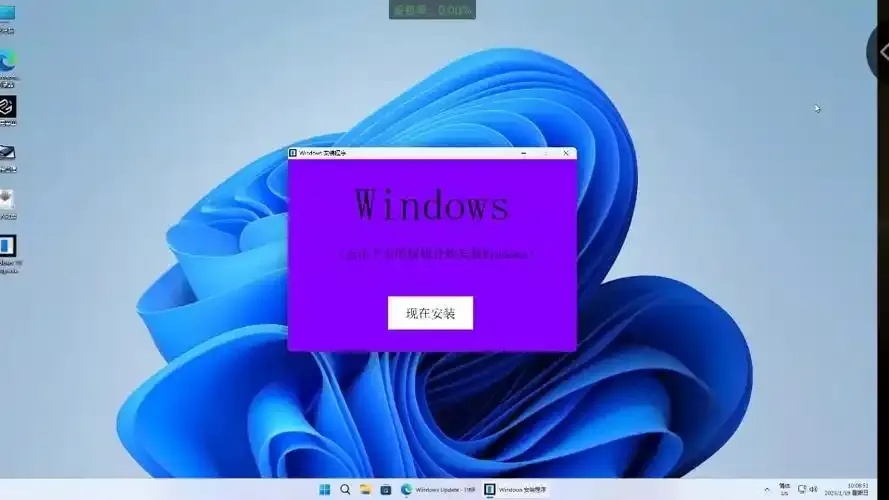Open the volume speaker tray icon
889x500 pixels.
click(x=814, y=489)
